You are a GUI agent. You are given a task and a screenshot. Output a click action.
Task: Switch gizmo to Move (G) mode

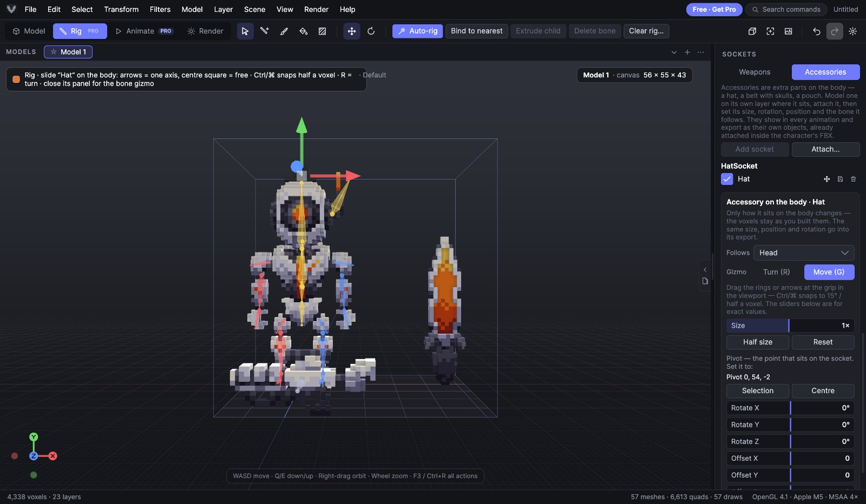click(x=829, y=272)
